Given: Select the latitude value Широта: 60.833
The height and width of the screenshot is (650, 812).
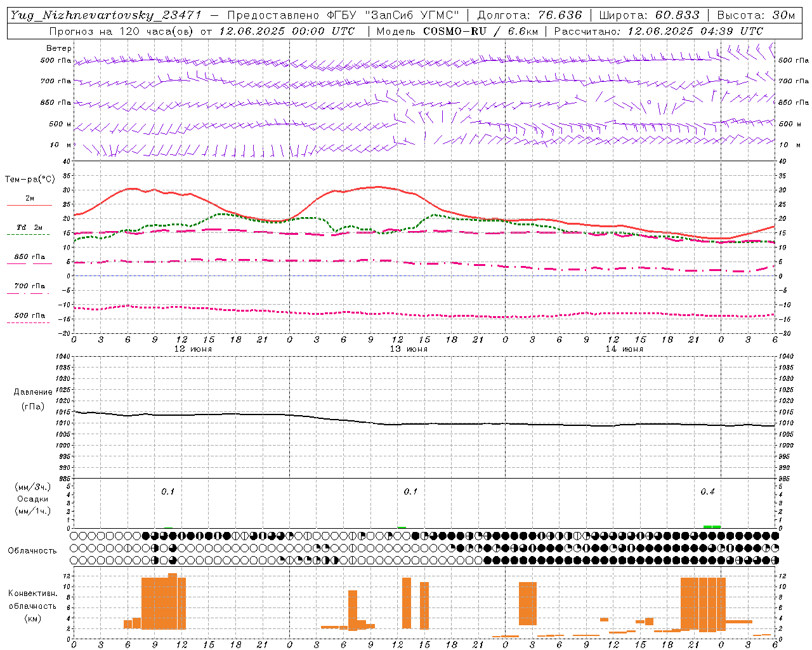Looking at the screenshot, I should point(649,15).
